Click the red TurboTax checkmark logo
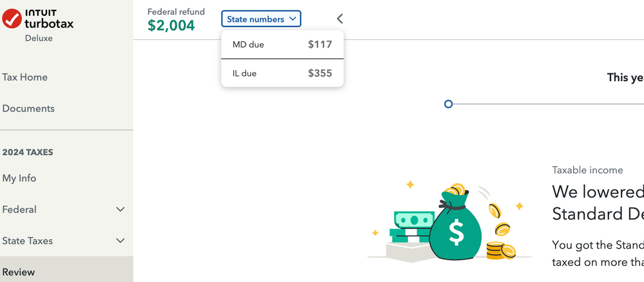Image resolution: width=644 pixels, height=282 pixels. (12, 19)
